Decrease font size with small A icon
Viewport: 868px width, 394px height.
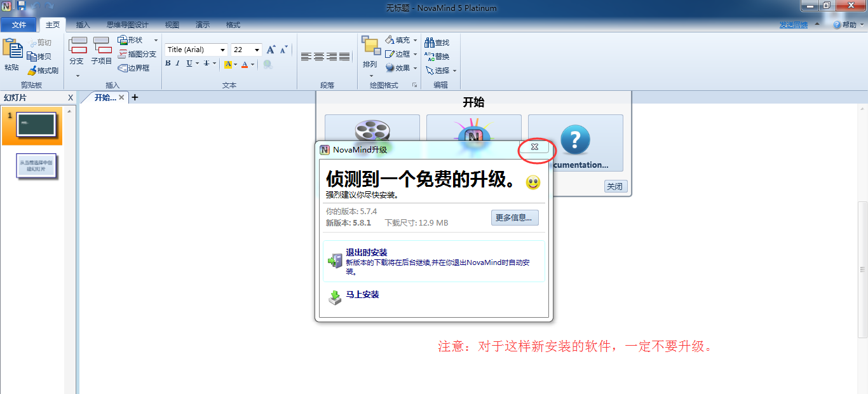(283, 50)
